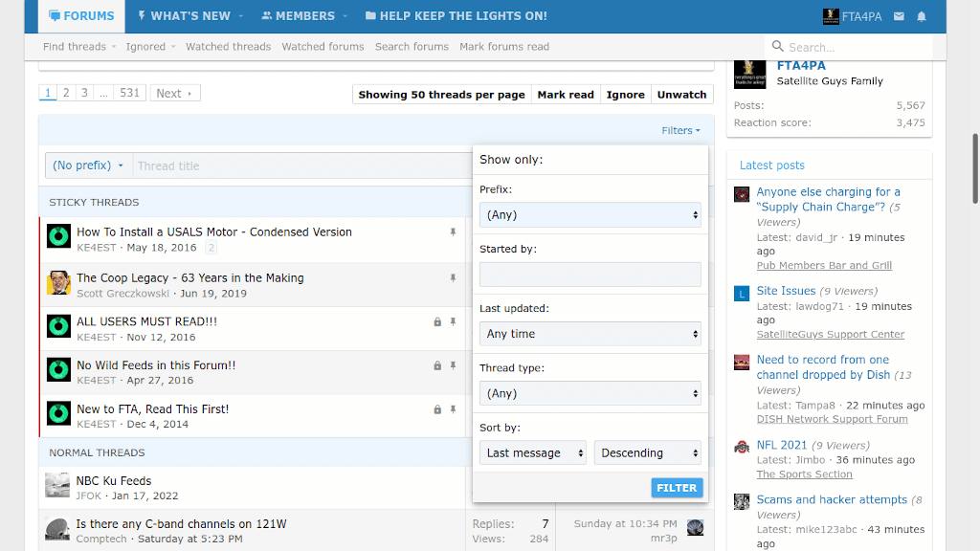Viewport: 980px width, 551px height.
Task: Open the inbox envelope icon
Action: tap(899, 16)
